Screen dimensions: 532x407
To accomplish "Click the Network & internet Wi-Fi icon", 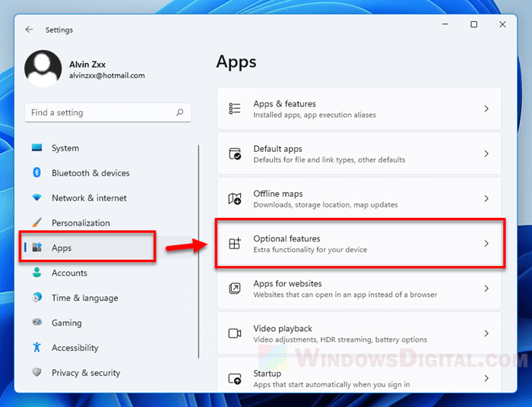I will click(x=36, y=198).
